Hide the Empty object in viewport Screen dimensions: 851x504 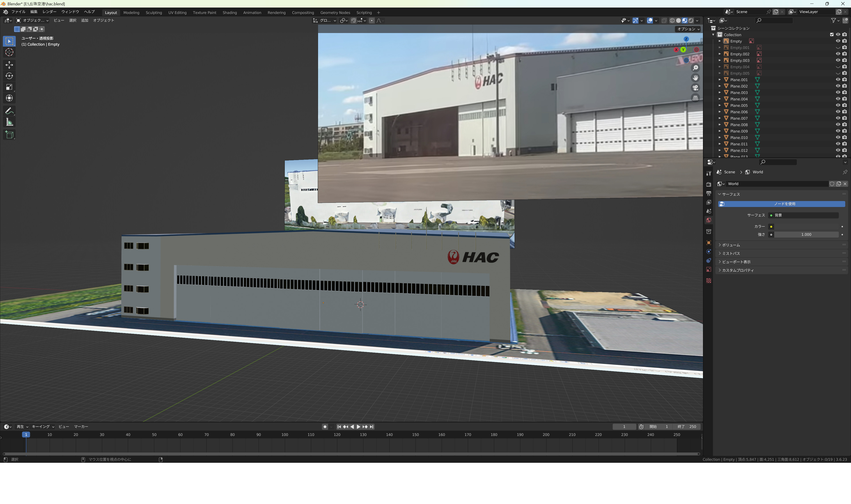pos(838,41)
